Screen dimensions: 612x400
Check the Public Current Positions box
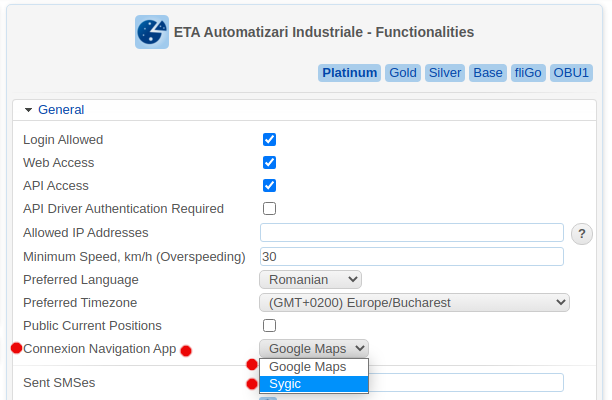pyautogui.click(x=269, y=326)
